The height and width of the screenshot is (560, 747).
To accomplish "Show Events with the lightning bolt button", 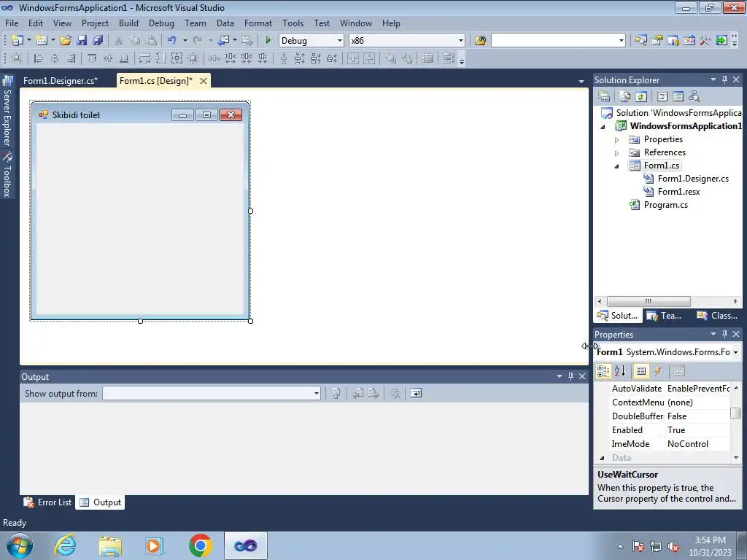I will point(657,371).
